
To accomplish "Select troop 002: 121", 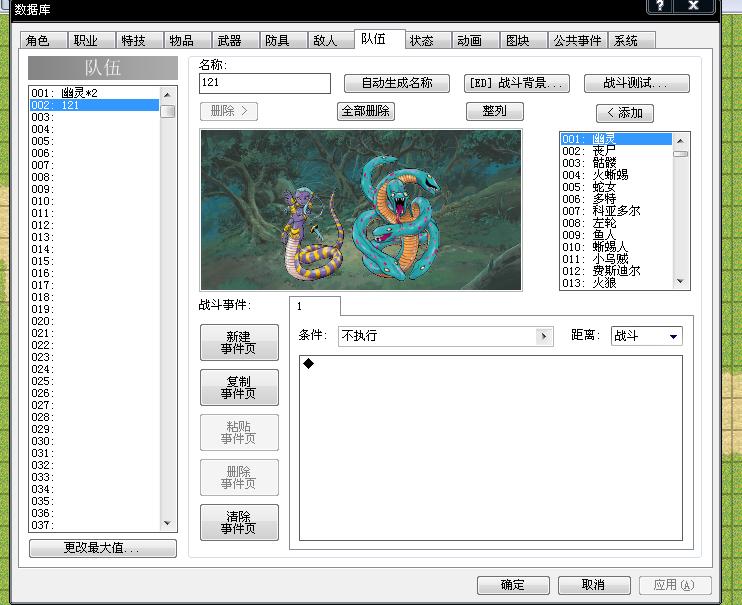I will click(94, 105).
